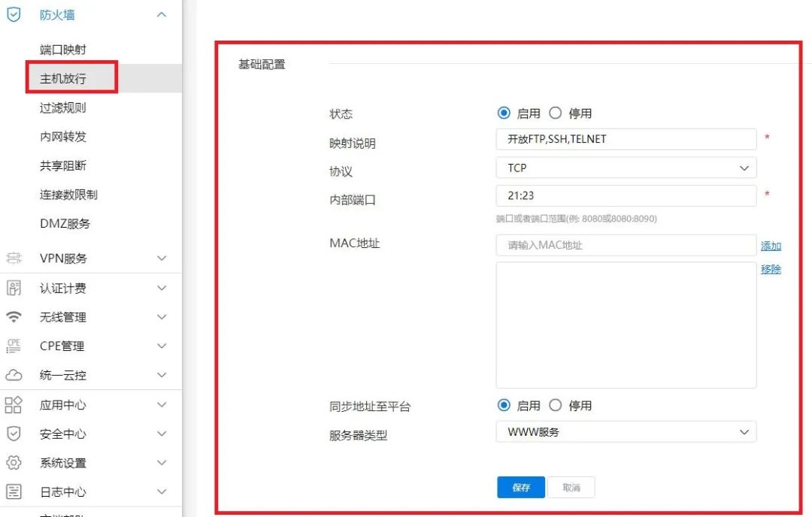Select 停用 for 同步地址至平台
This screenshot has height=517, width=812.
coord(556,405)
